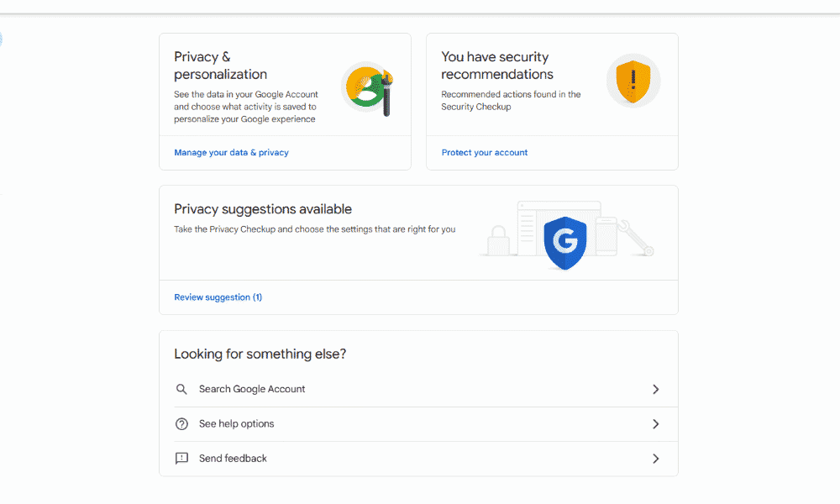Expand the Search Google Account chevron

coord(656,390)
